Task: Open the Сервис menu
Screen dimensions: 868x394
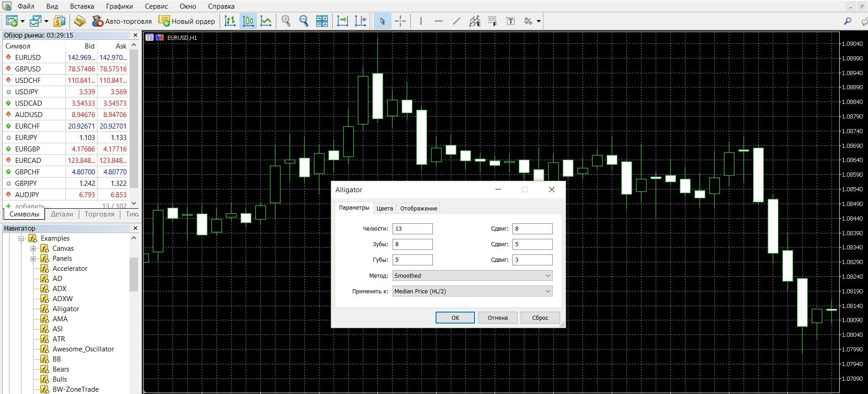Action: coord(156,6)
